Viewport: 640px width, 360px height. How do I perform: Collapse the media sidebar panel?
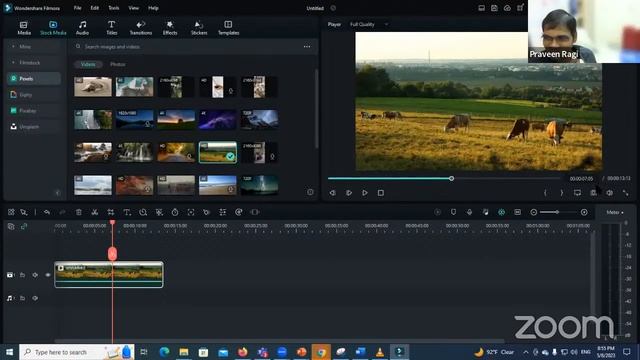point(58,193)
